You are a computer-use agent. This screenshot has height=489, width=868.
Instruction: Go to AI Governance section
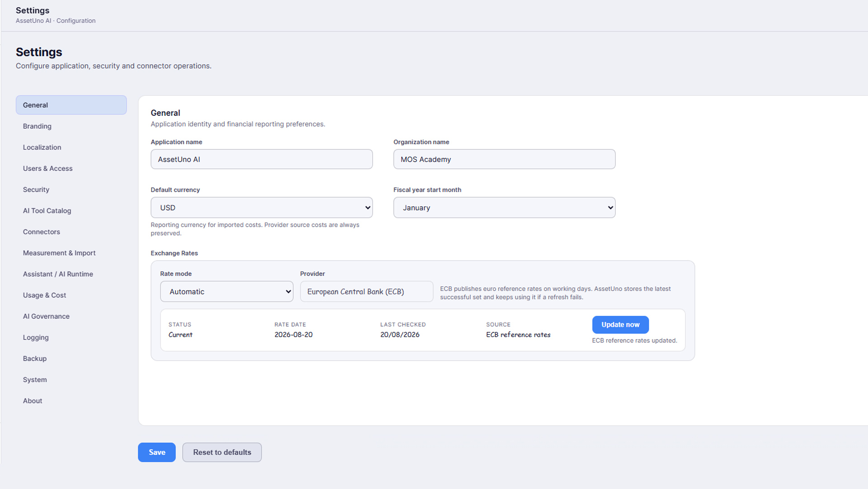[x=71, y=316]
